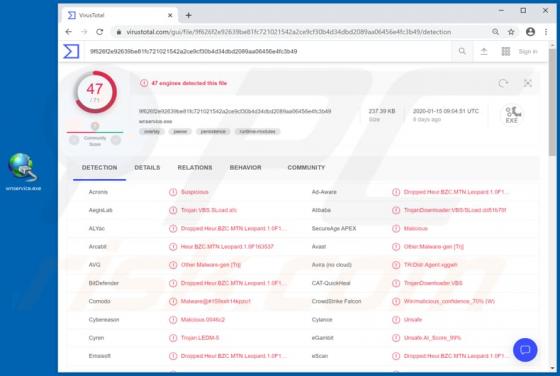The image size is (560, 376).
Task: Reload the page with the refresh icon
Action: [x=100, y=32]
